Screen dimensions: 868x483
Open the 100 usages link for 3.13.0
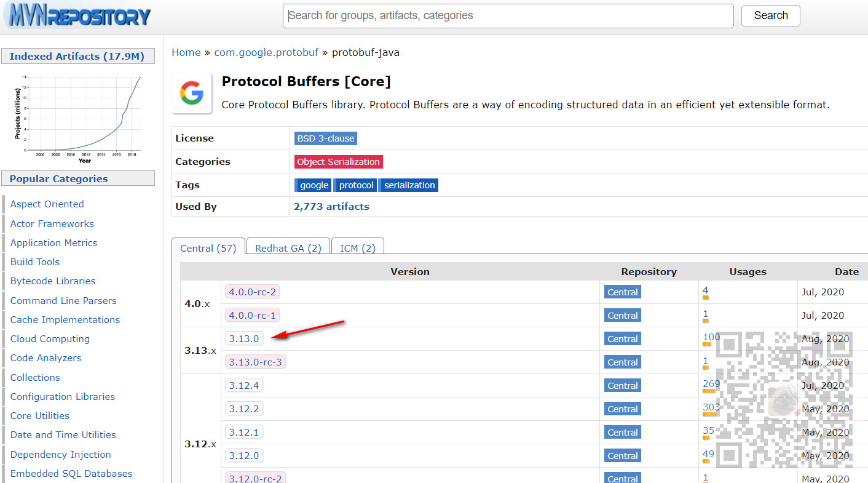(711, 337)
